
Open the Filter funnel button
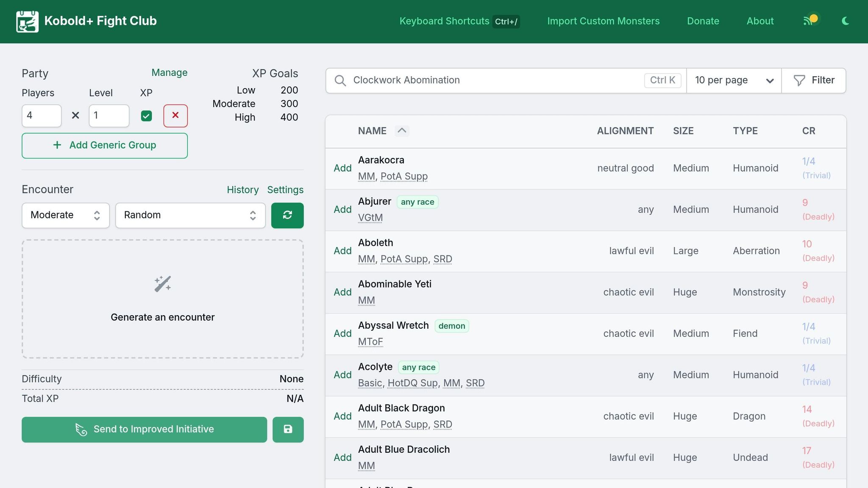pos(814,80)
